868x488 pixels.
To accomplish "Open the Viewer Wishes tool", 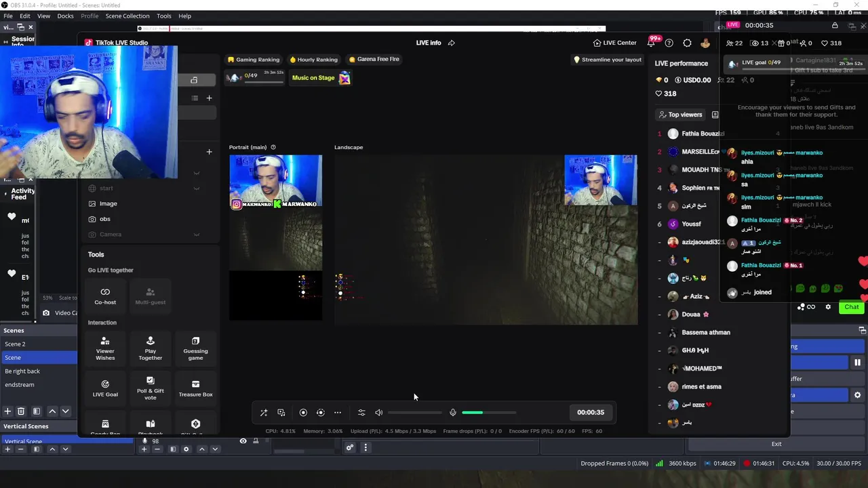I will [105, 348].
